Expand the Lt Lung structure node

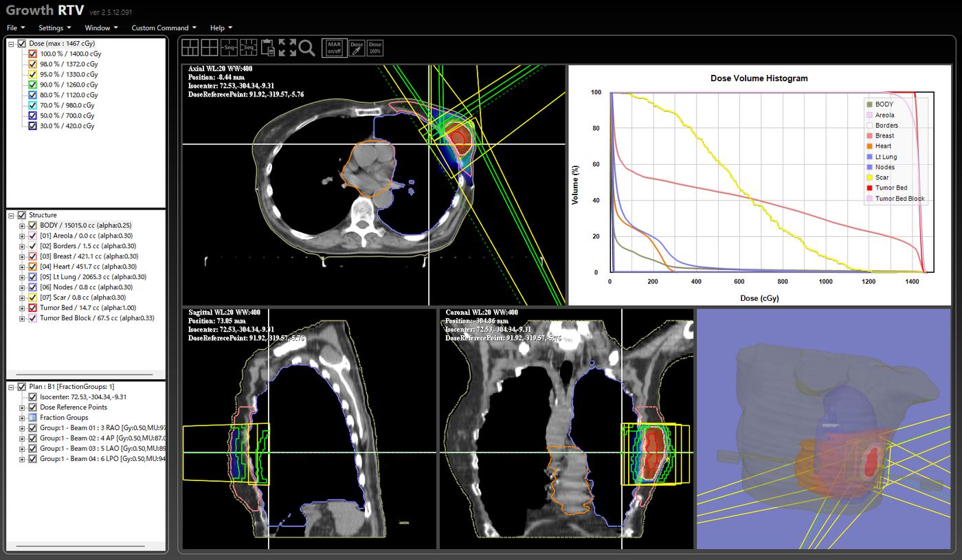tap(22, 277)
